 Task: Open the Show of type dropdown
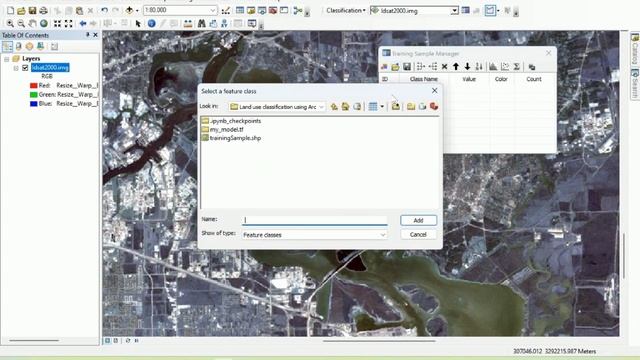383,235
